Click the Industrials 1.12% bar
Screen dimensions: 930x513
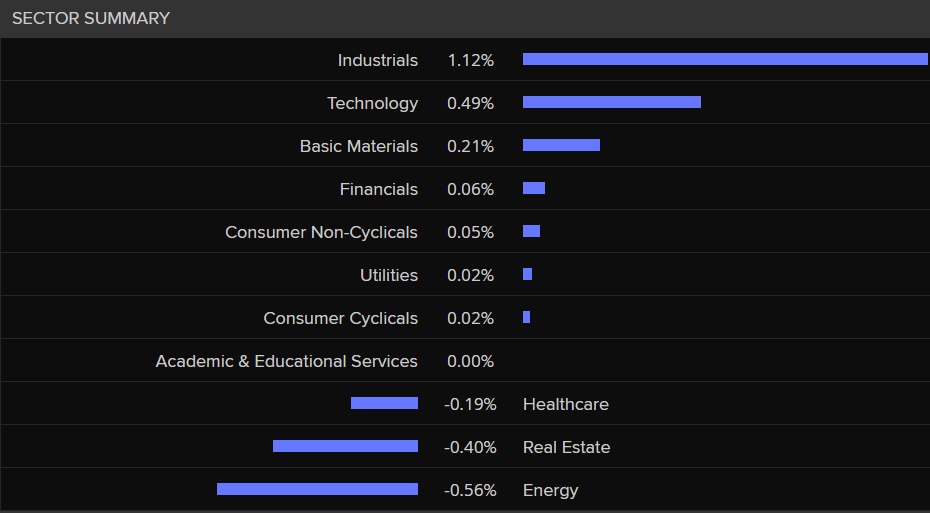pos(725,59)
